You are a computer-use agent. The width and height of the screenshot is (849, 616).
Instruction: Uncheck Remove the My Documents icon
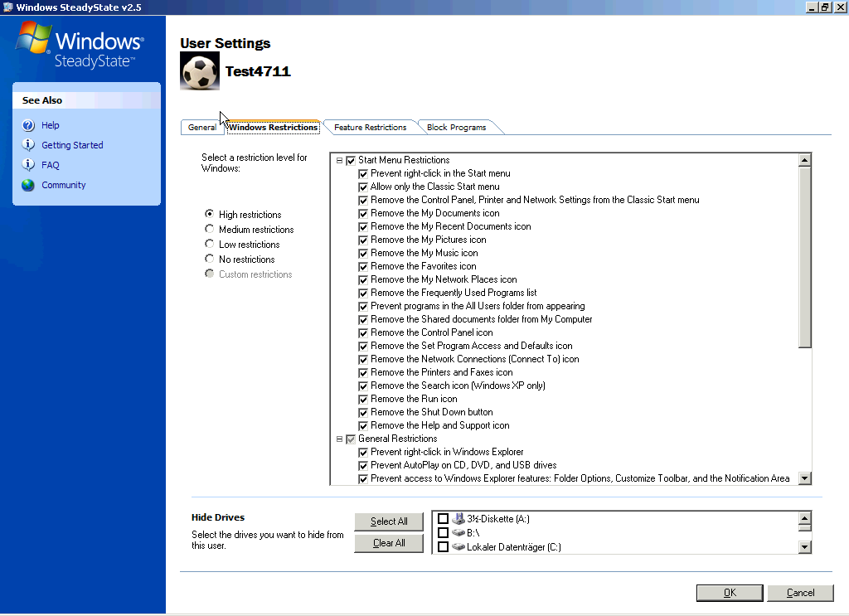(x=363, y=213)
